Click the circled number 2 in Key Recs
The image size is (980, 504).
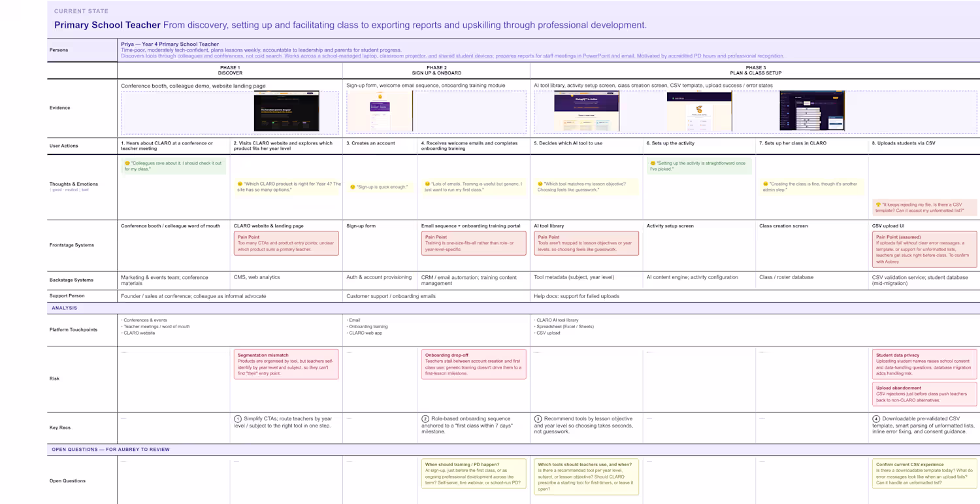pyautogui.click(x=425, y=419)
